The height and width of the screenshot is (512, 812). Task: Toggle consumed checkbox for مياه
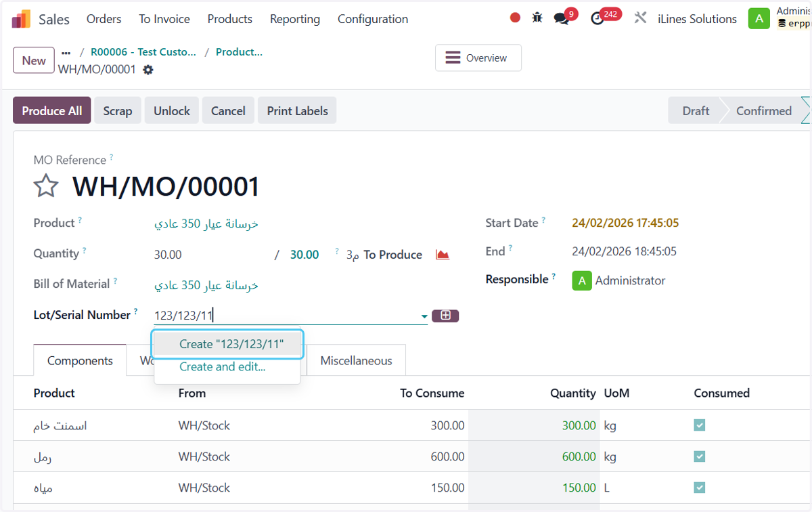coord(700,488)
